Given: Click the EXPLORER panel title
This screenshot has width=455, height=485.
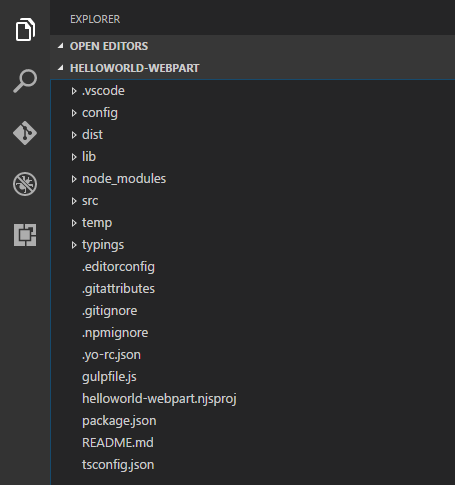Looking at the screenshot, I should click(95, 19).
